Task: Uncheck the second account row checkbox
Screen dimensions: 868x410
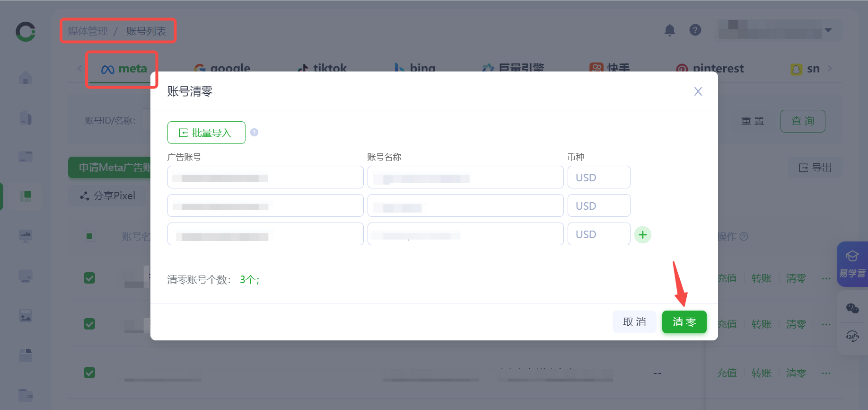Action: pos(89,324)
